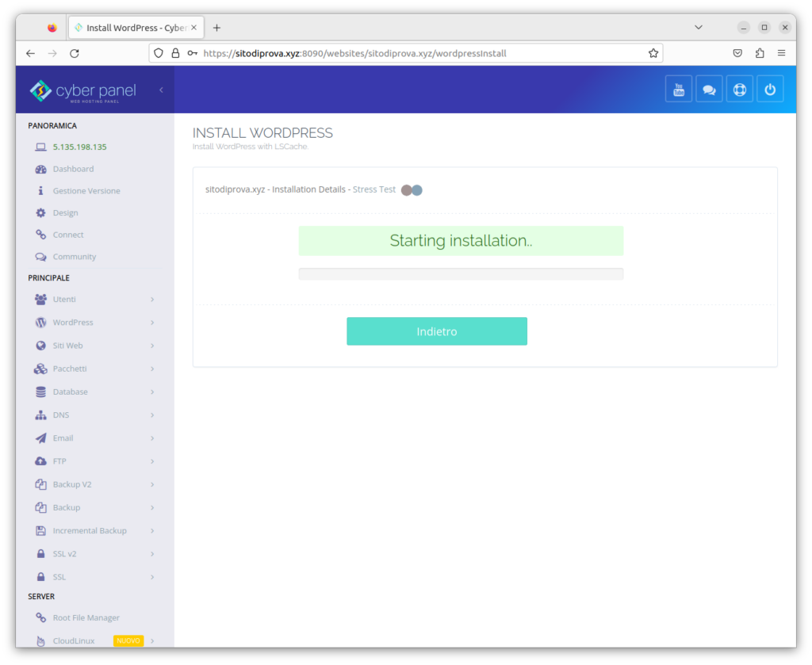The image size is (812, 665).
Task: Click the SSL v2 padlock icon
Action: (x=41, y=554)
